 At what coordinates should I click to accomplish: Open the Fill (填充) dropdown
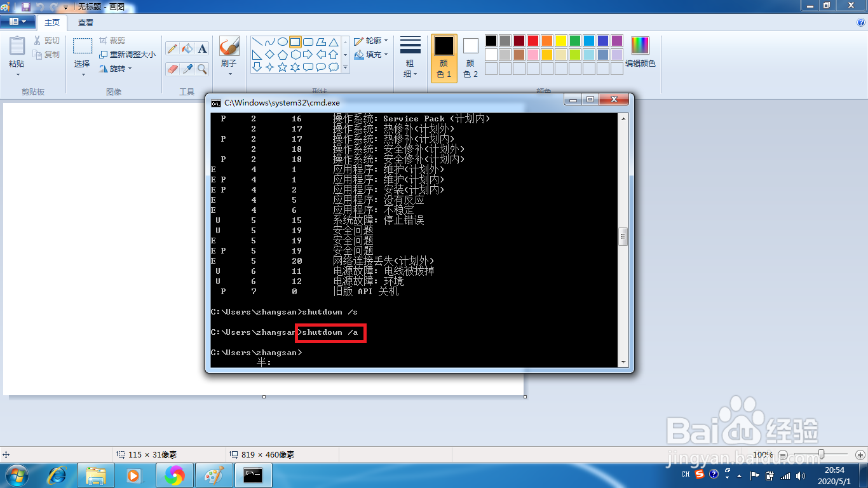[x=371, y=55]
